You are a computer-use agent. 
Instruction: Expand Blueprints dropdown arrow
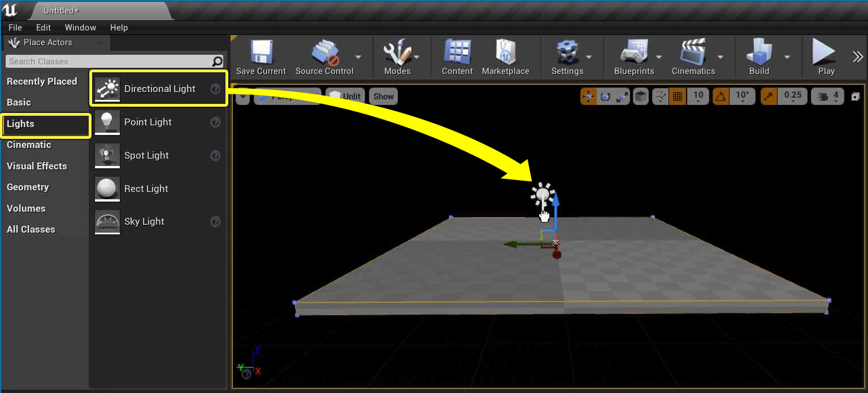point(659,56)
